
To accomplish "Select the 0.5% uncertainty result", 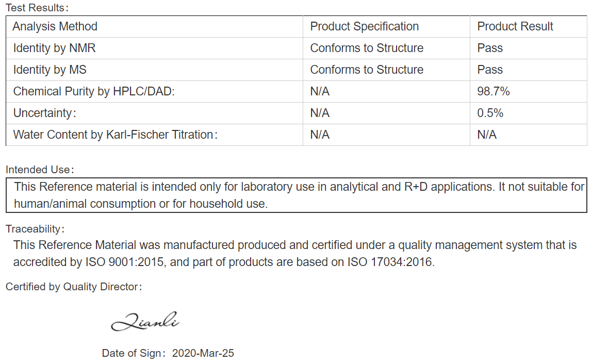I will [490, 113].
